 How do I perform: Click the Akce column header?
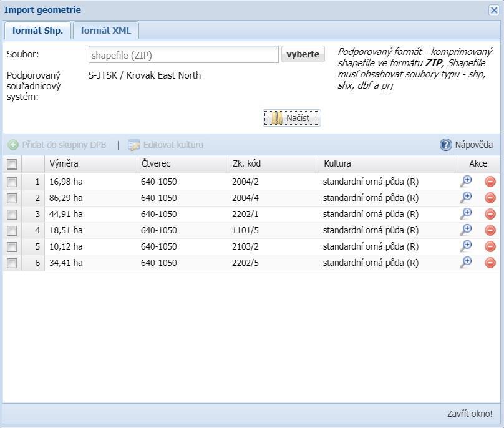(x=478, y=163)
